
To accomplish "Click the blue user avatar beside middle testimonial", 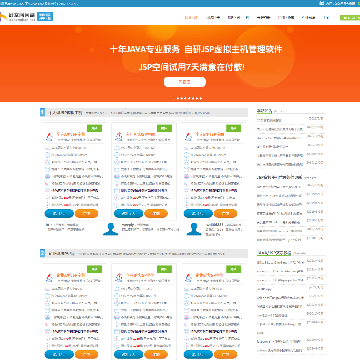I will tap(110, 229).
